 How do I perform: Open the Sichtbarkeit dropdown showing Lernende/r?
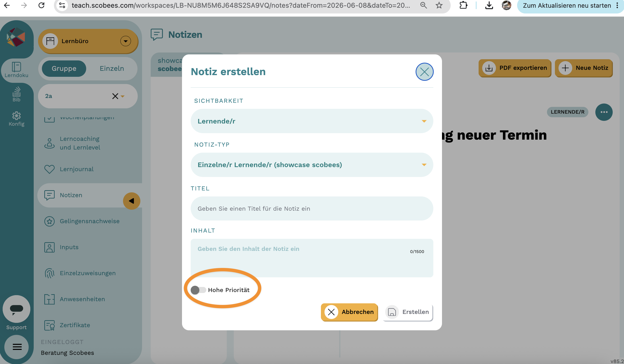(312, 121)
